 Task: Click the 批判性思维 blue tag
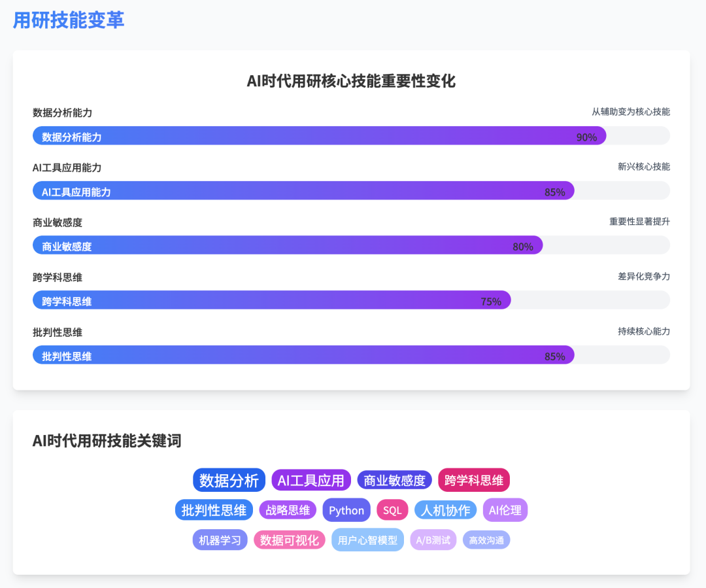pyautogui.click(x=214, y=510)
